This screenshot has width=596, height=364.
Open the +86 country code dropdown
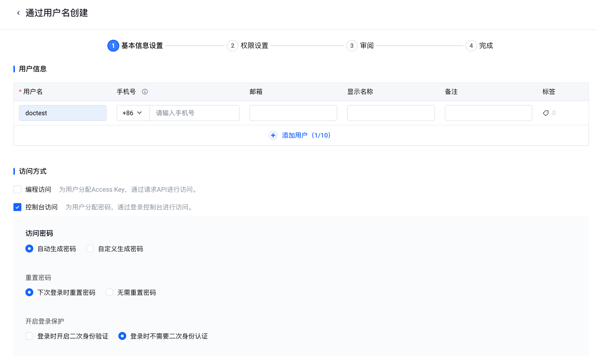(x=133, y=113)
